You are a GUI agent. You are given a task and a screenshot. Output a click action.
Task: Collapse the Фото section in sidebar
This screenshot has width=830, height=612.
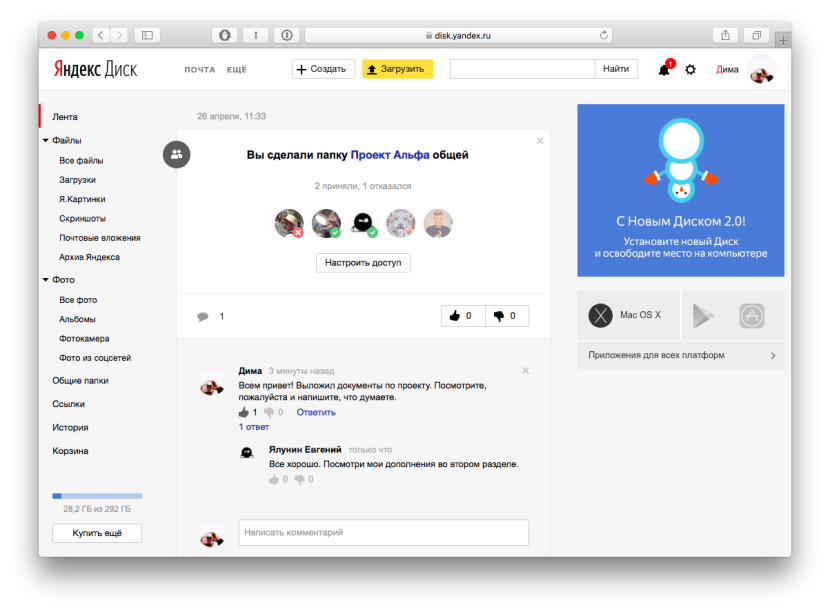[x=46, y=280]
